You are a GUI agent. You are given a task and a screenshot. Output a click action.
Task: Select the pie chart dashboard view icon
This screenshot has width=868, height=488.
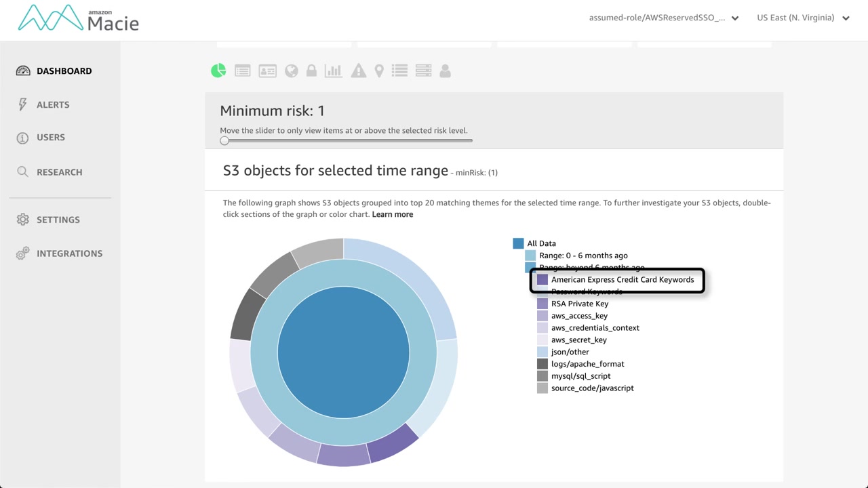(218, 70)
